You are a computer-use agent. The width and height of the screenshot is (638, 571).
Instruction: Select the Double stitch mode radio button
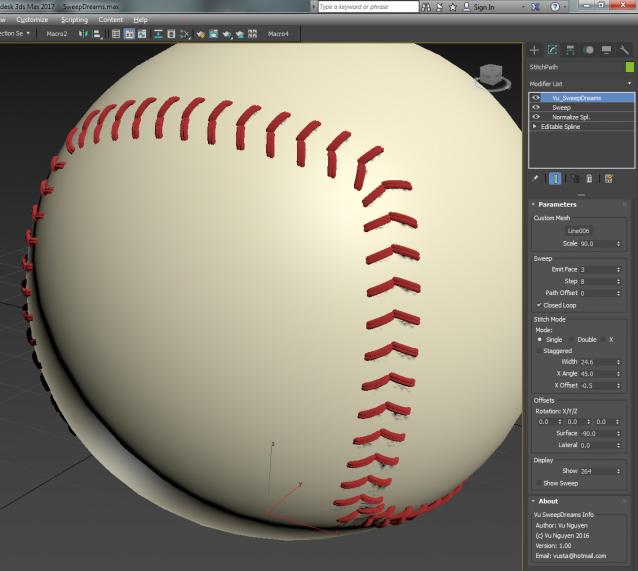[570, 339]
